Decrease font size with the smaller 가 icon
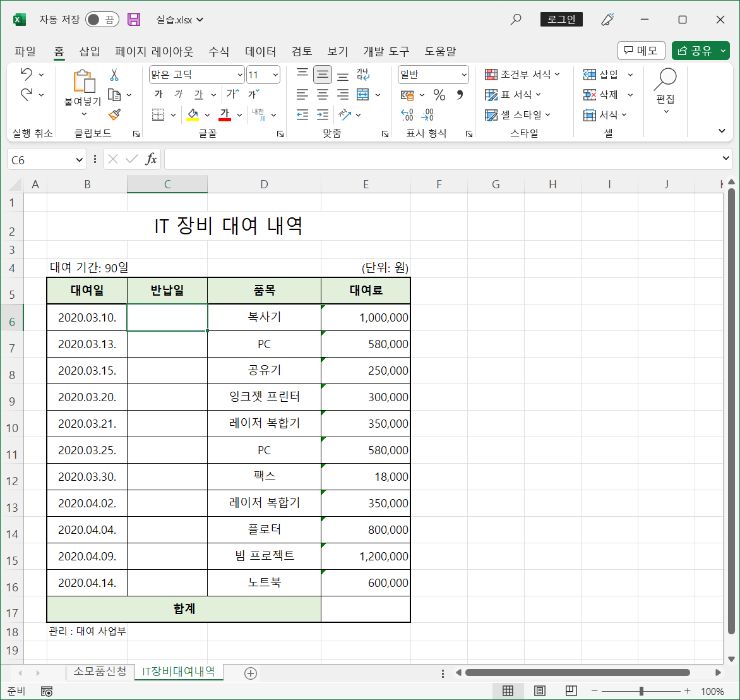 tap(254, 94)
